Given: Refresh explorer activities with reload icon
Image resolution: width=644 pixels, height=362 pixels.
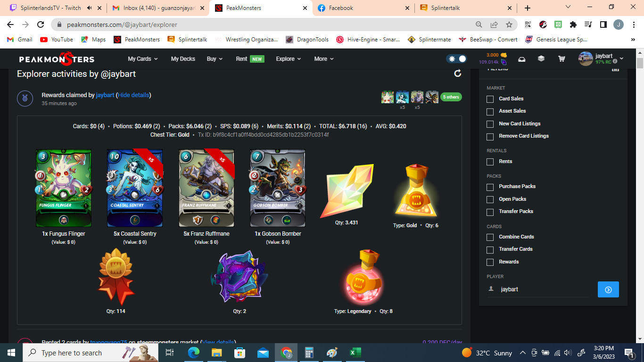Looking at the screenshot, I should tap(457, 73).
